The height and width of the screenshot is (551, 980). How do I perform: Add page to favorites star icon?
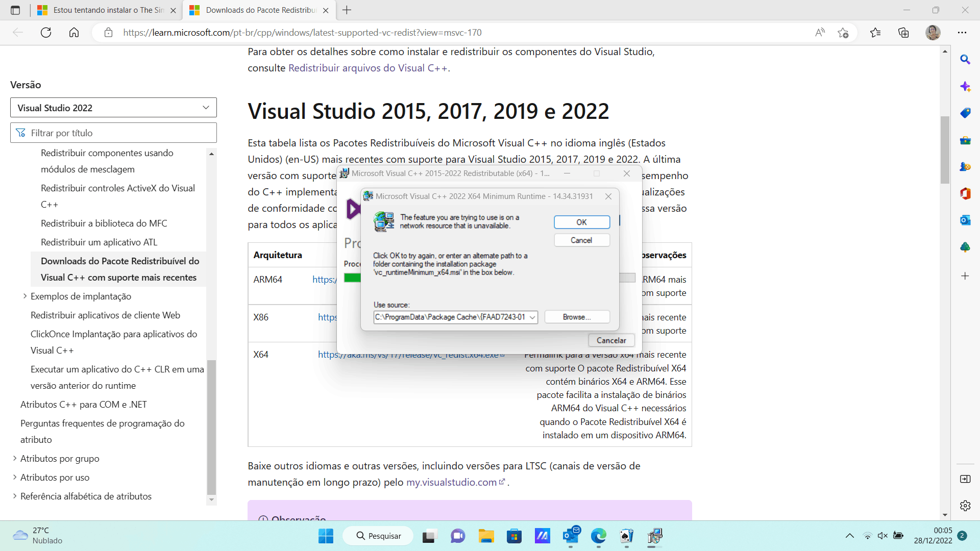(x=843, y=33)
